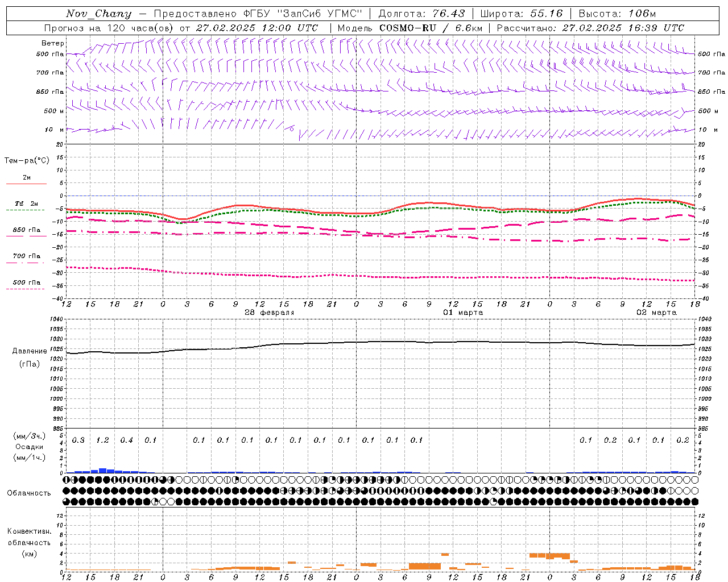728x582 pixels.
Task: Click the "Модель COSMO-RU / 6.6км" label
Action: [x=410, y=28]
